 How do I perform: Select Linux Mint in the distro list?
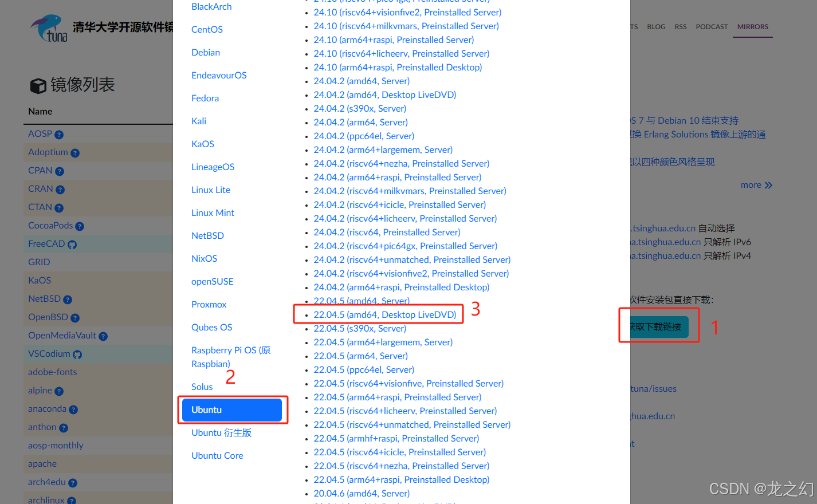click(213, 212)
